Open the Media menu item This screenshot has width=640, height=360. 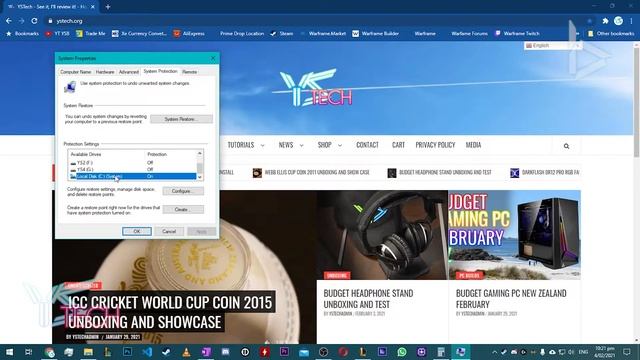tap(473, 145)
